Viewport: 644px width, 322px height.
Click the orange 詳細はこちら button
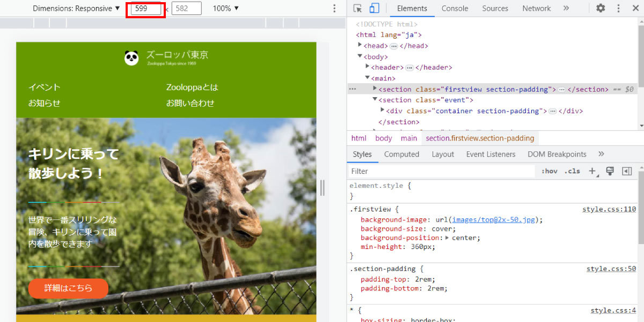[x=68, y=288]
